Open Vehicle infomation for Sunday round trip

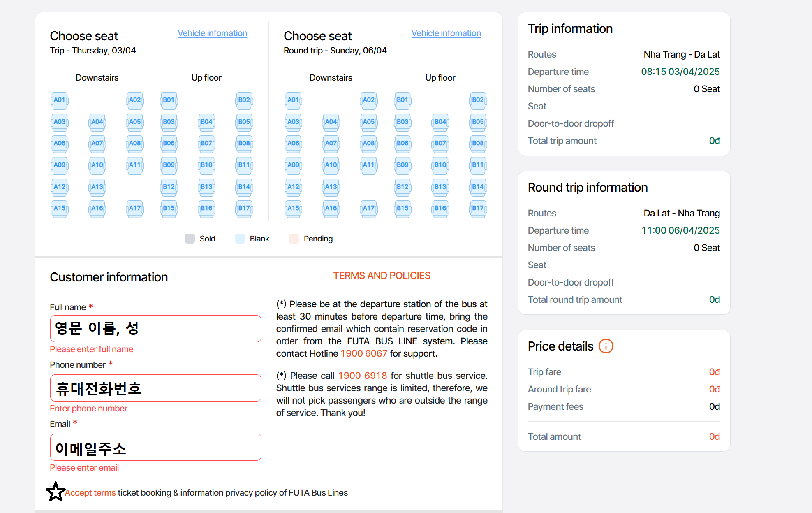point(446,33)
